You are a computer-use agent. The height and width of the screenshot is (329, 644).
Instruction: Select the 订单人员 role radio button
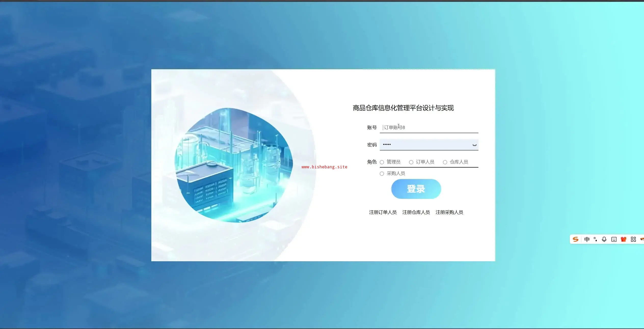tap(411, 162)
